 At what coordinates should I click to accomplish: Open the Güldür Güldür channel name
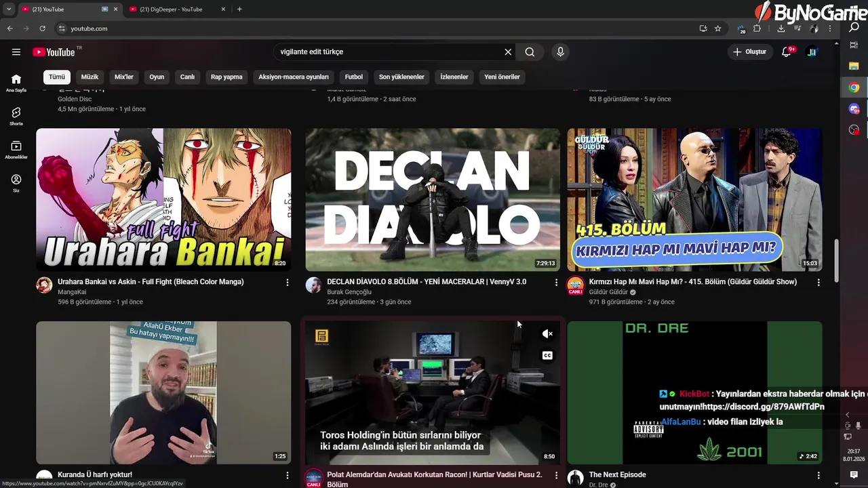[608, 292]
